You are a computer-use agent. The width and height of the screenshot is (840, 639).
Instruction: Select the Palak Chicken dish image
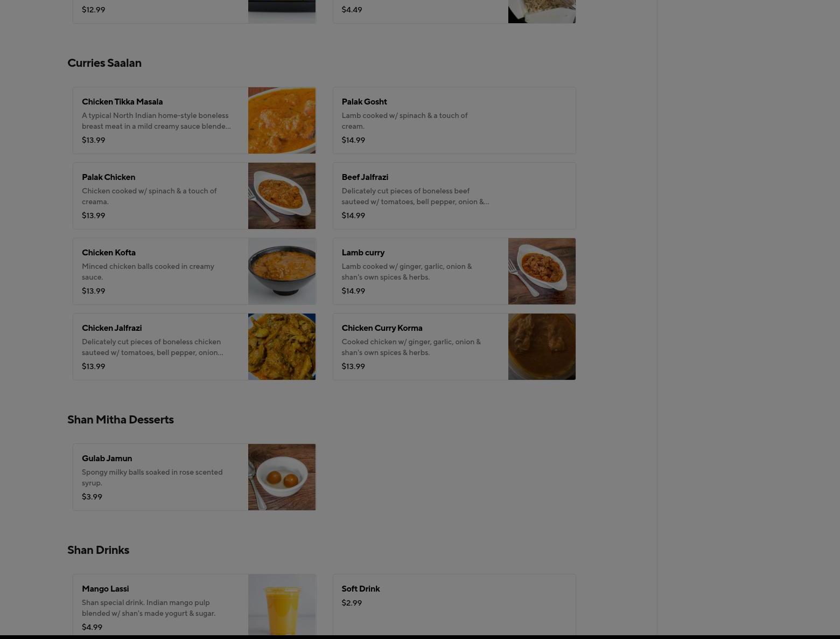pyautogui.click(x=282, y=196)
